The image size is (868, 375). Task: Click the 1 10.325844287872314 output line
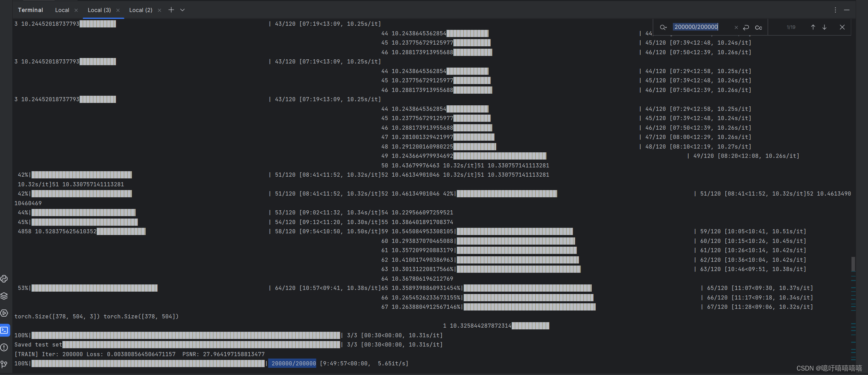pos(477,326)
